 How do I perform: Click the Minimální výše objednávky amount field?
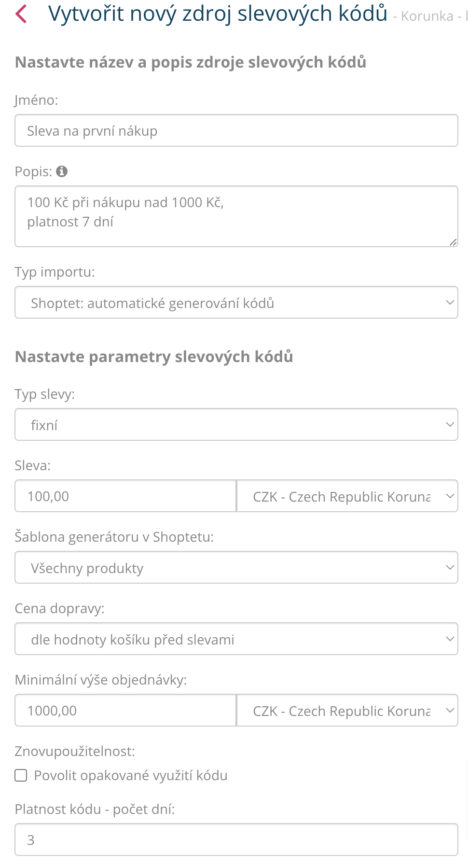(125, 711)
